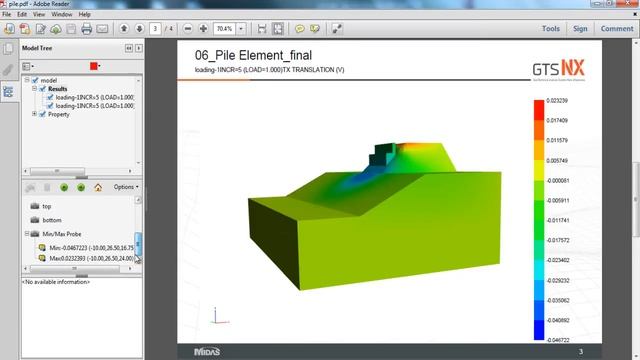Image resolution: width=640 pixels, height=360 pixels.
Task: Collapse the model tree node
Action: (27, 80)
